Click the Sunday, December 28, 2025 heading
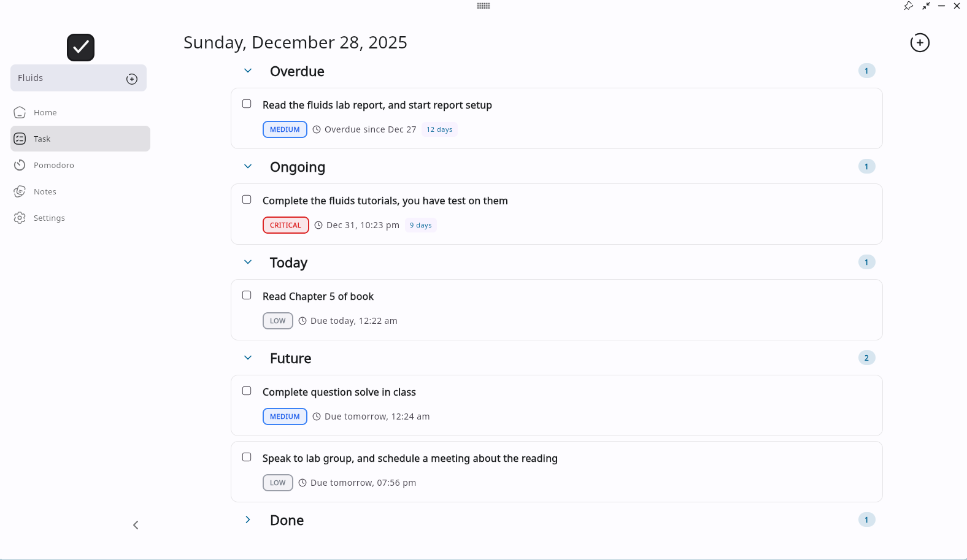Screen dimensions: 967x560 [x=295, y=42]
